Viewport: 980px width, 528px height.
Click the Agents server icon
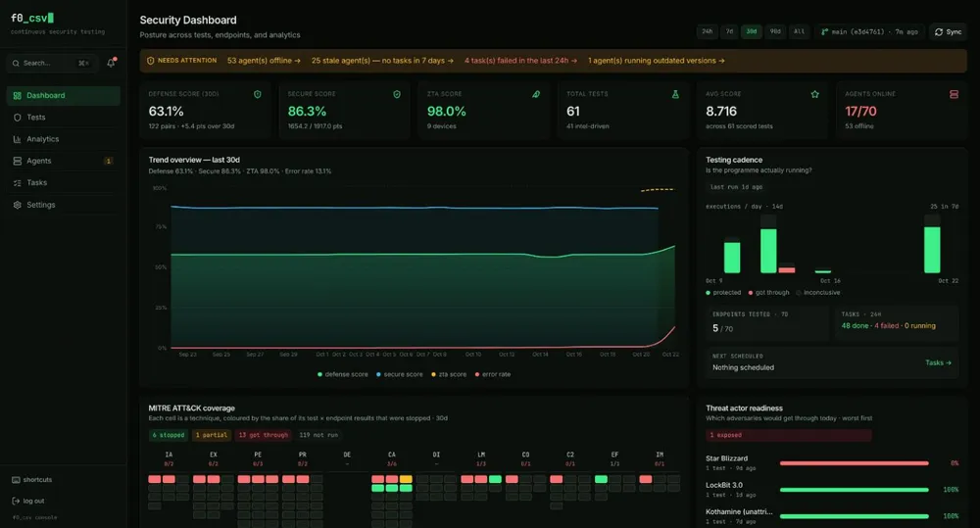point(17,162)
